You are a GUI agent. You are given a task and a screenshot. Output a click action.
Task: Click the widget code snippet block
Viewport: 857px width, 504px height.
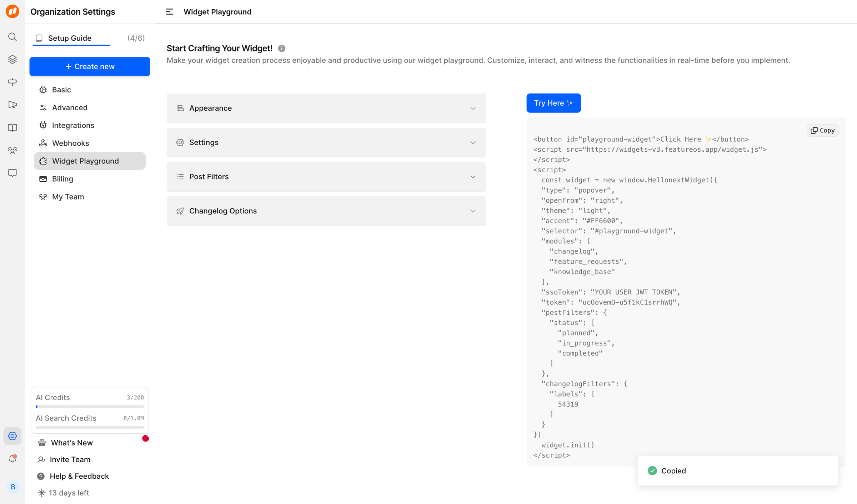(x=686, y=292)
